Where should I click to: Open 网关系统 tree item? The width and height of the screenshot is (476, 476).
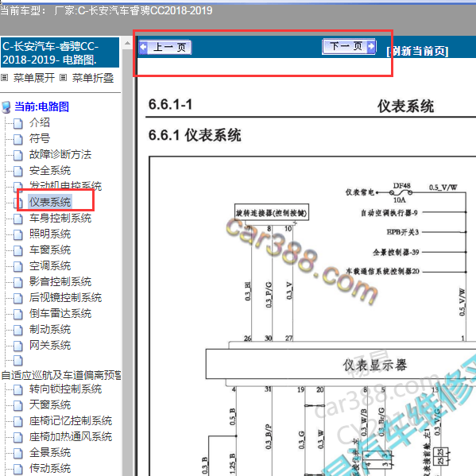tap(50, 345)
